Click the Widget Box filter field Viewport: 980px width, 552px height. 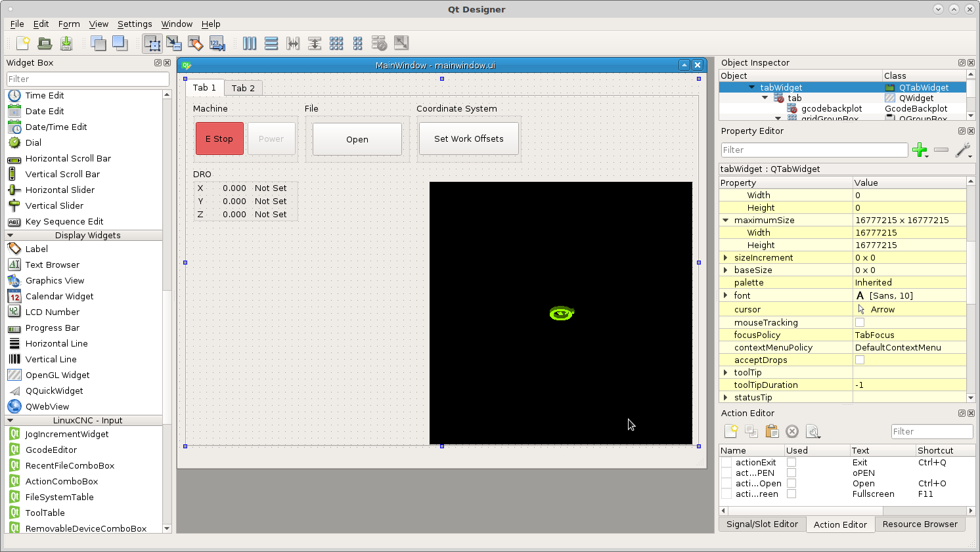88,79
